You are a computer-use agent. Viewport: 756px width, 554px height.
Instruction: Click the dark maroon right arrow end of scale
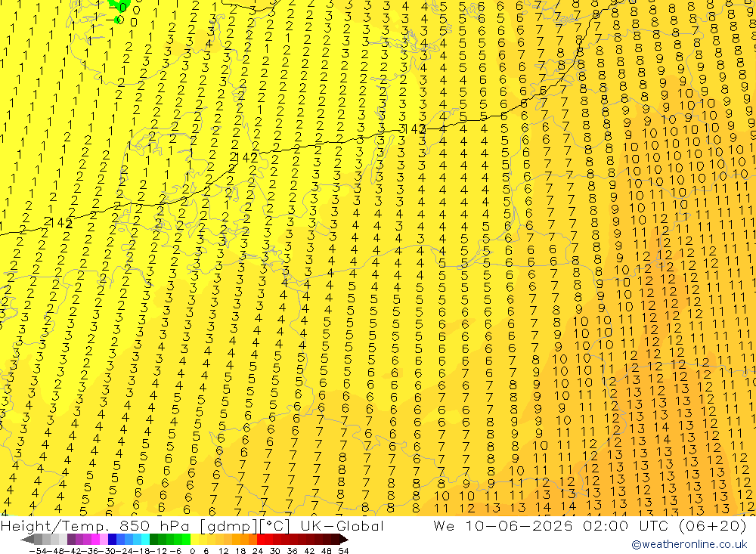344,539
